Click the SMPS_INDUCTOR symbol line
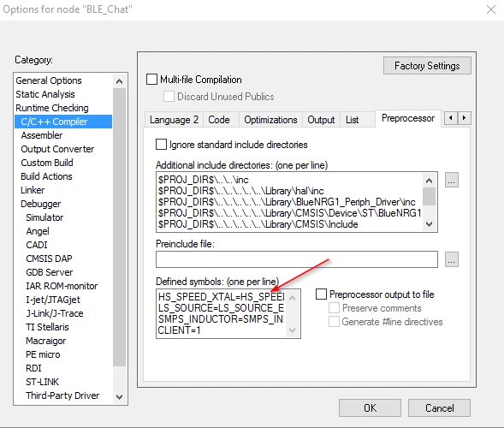504x428 pixels. 221,319
